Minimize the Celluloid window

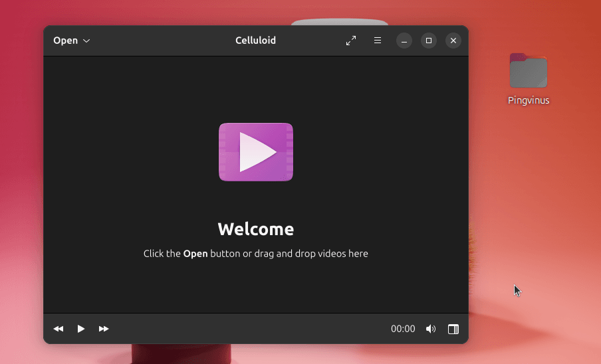tap(404, 41)
